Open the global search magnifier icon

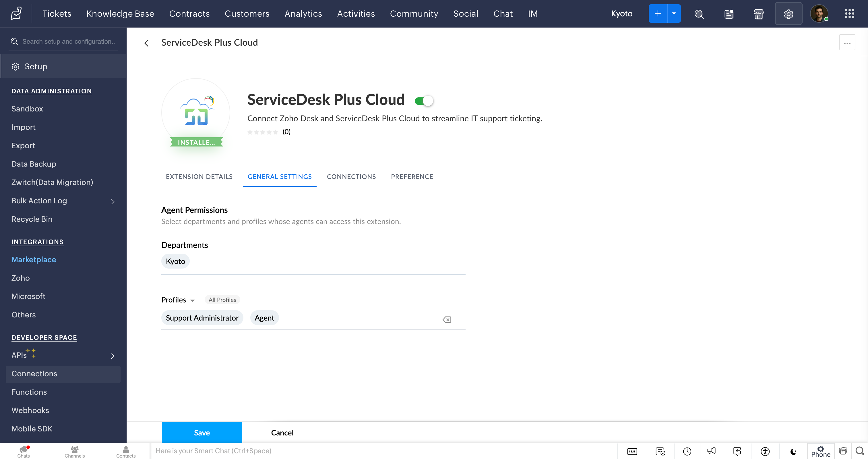699,14
